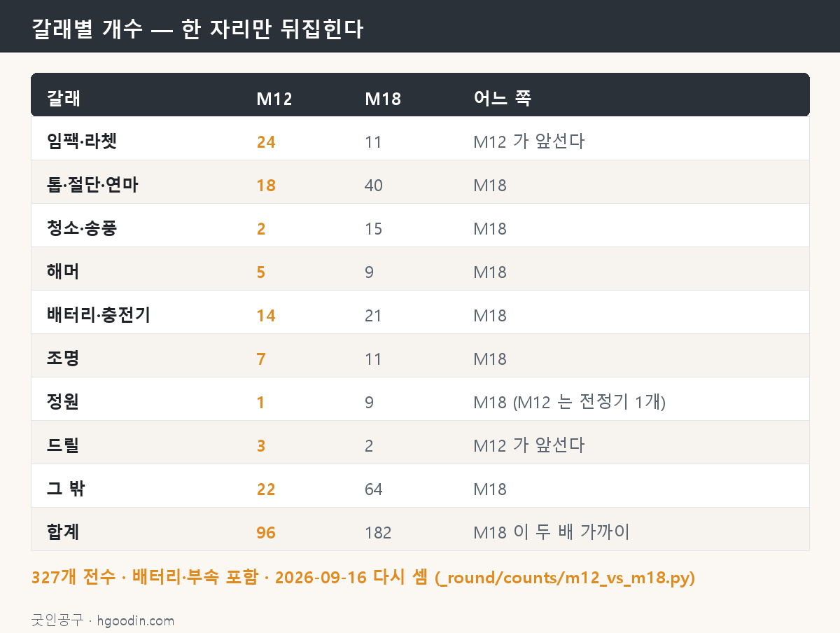Select the '정원' row label
Viewport: 840px width, 633px height.
tap(63, 402)
